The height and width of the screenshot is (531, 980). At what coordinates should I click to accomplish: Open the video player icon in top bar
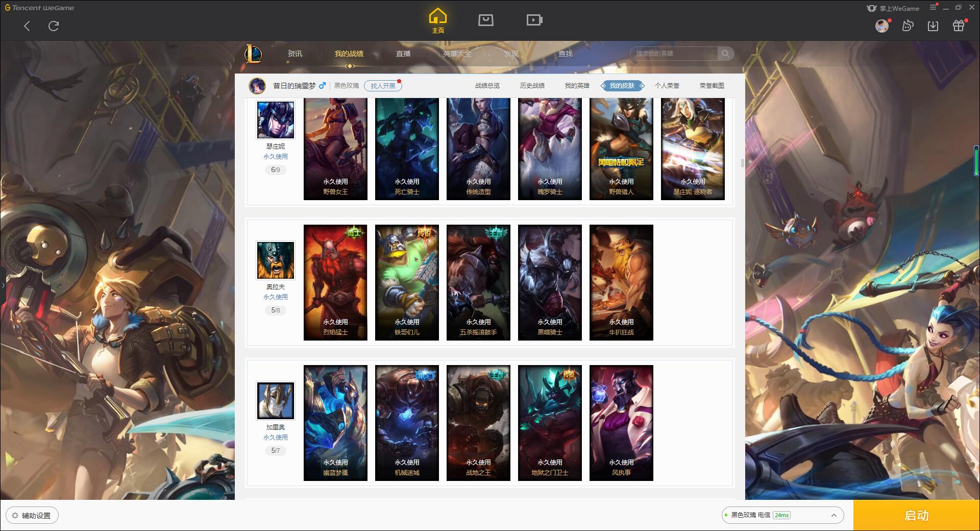click(534, 20)
